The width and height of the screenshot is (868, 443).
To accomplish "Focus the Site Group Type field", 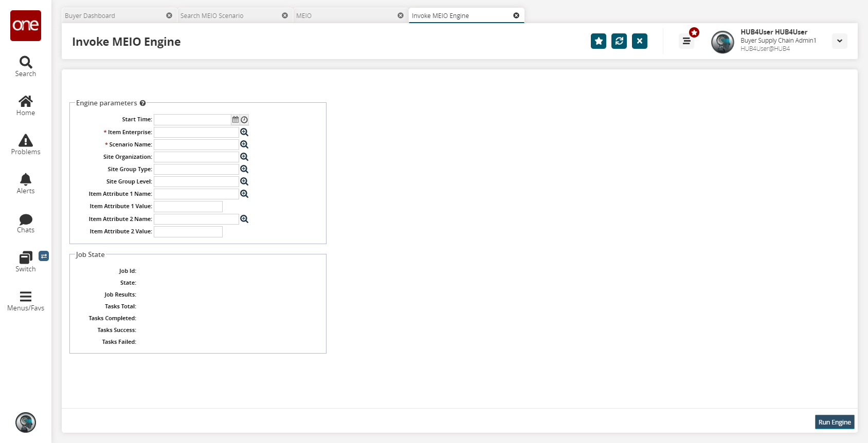I will click(196, 169).
